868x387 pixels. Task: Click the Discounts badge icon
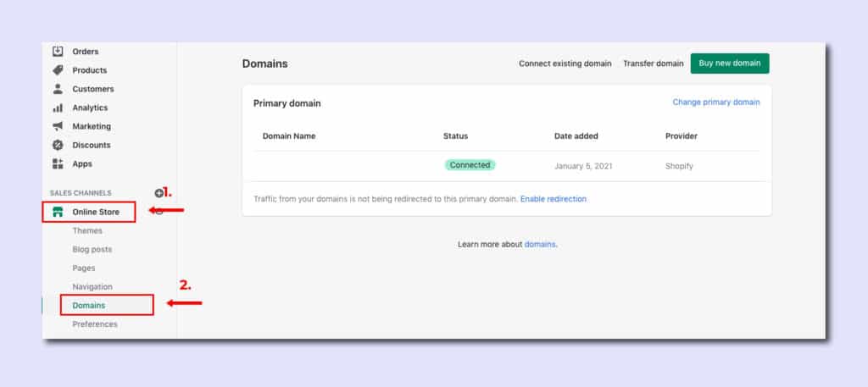point(58,145)
